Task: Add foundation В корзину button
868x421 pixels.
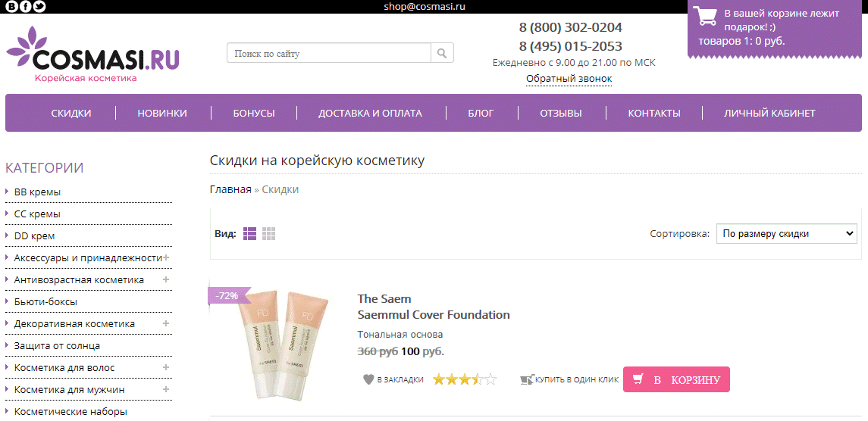Action: click(x=676, y=379)
